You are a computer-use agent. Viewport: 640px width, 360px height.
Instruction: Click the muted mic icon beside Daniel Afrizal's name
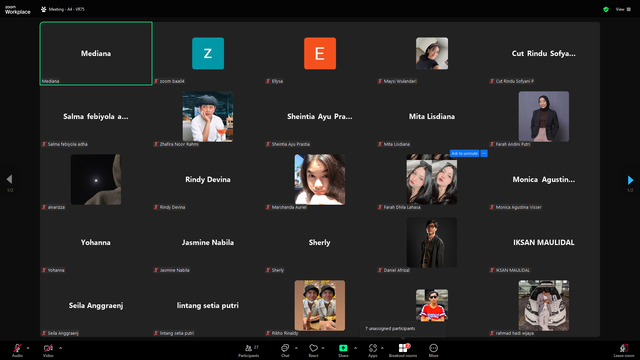[x=380, y=270]
